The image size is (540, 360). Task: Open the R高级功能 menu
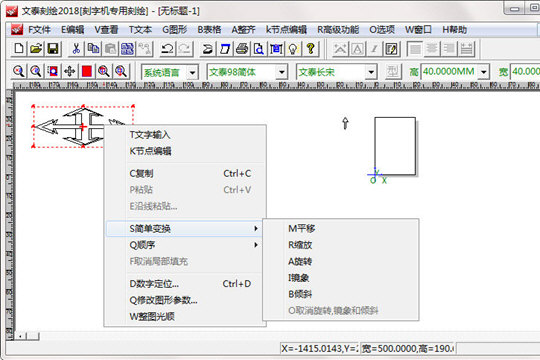[x=338, y=30]
